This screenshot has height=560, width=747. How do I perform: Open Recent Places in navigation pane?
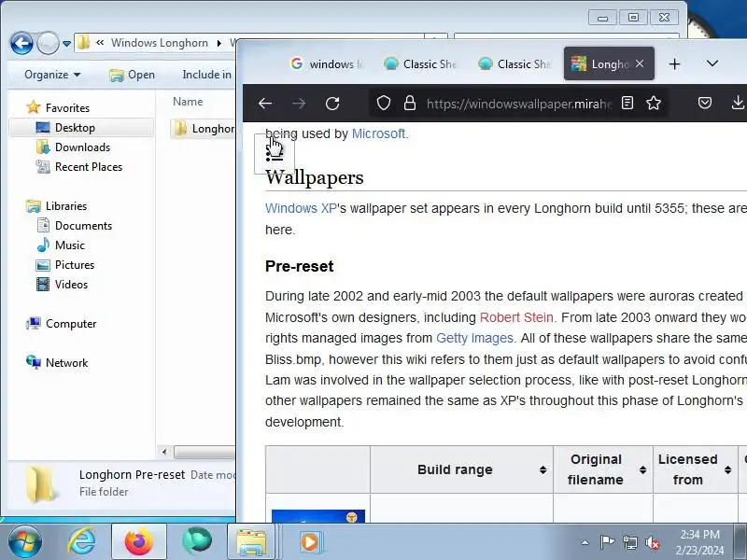click(x=89, y=167)
